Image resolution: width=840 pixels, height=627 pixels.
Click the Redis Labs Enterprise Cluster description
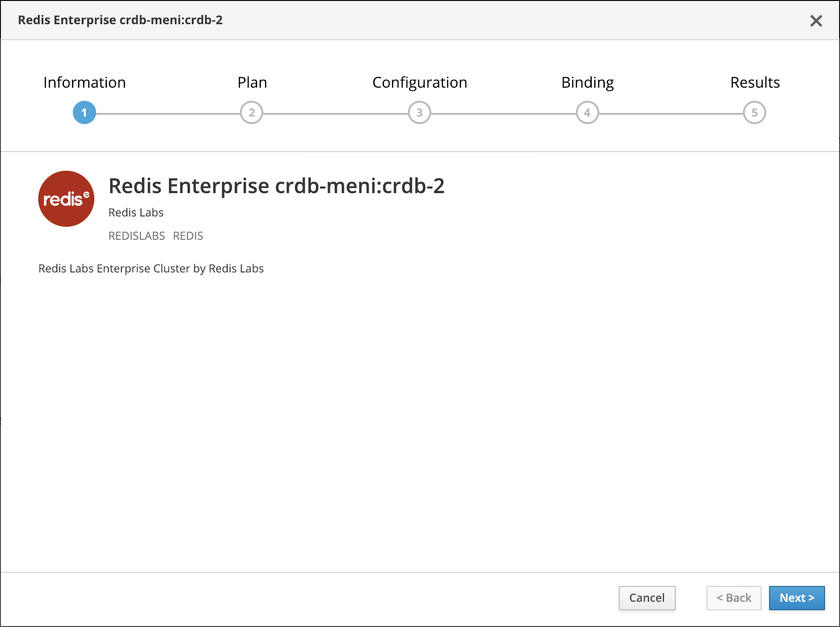(x=151, y=269)
